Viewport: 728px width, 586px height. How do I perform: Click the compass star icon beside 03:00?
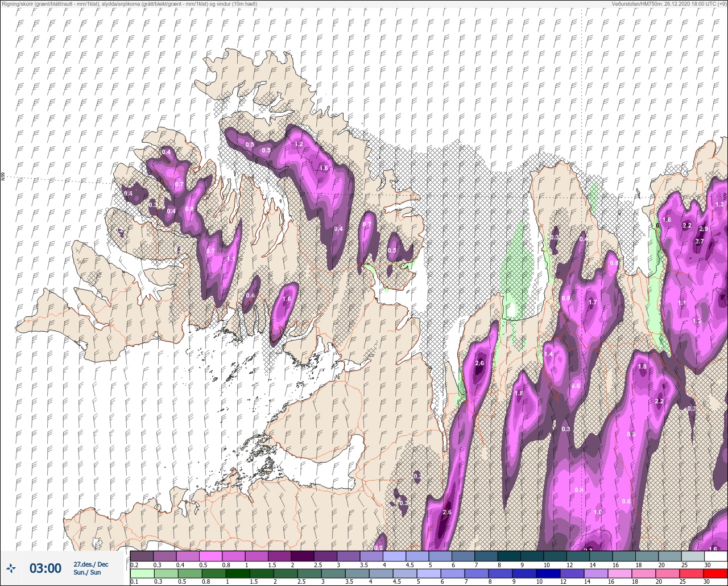11,568
